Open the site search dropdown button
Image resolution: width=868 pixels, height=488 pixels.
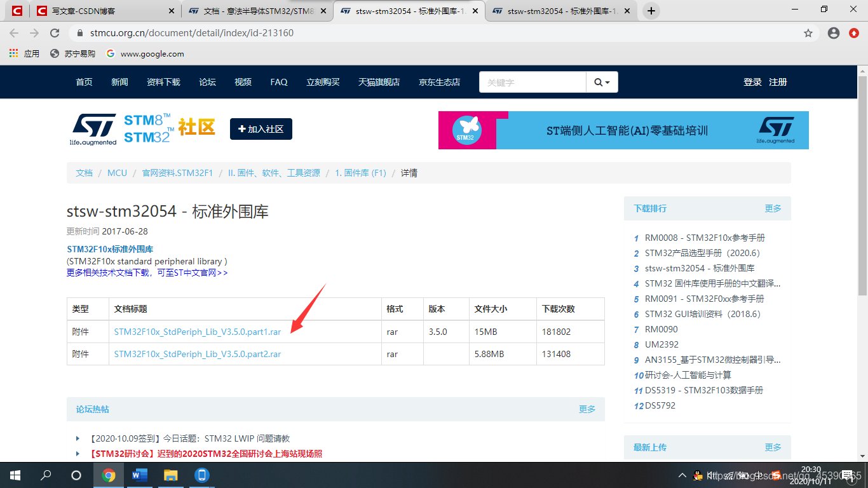pyautogui.click(x=602, y=82)
